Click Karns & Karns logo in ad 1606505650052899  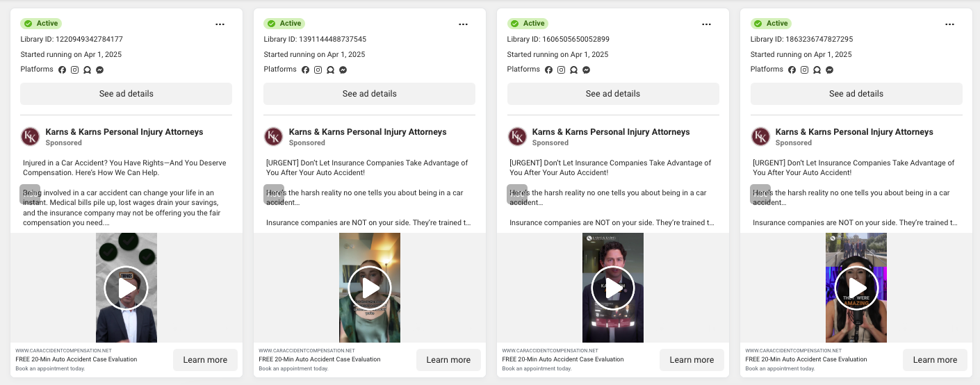coord(517,136)
